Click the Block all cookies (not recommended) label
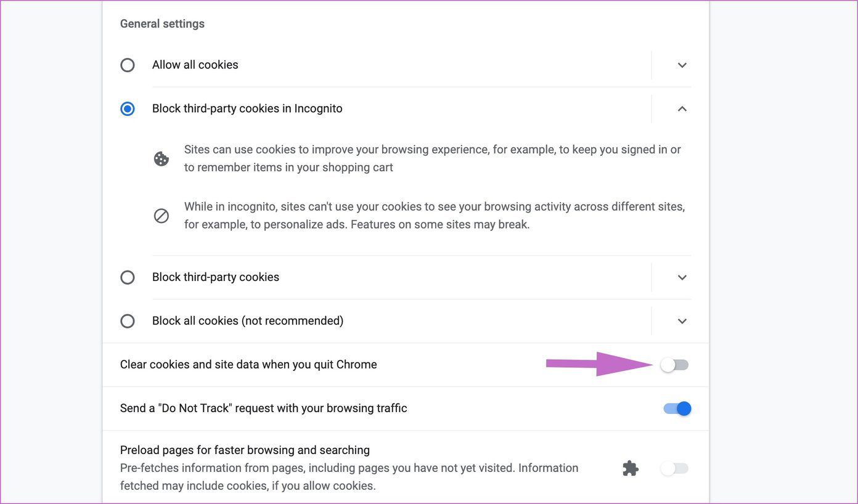 click(x=248, y=321)
